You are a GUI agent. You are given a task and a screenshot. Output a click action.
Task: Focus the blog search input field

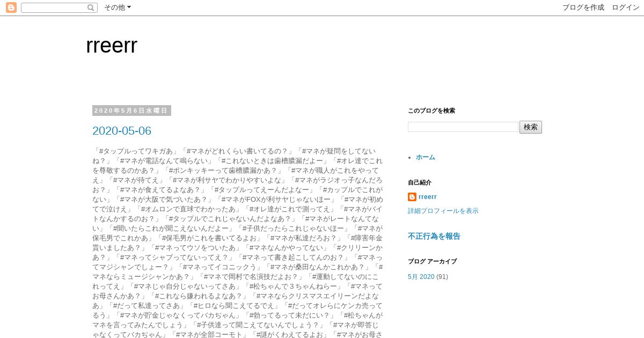463,127
